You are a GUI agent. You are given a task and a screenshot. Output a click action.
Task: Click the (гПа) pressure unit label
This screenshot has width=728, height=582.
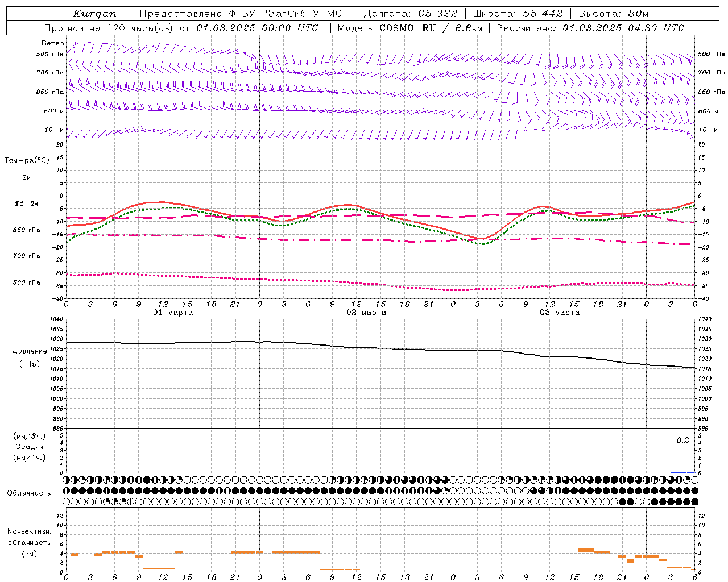[x=30, y=364]
